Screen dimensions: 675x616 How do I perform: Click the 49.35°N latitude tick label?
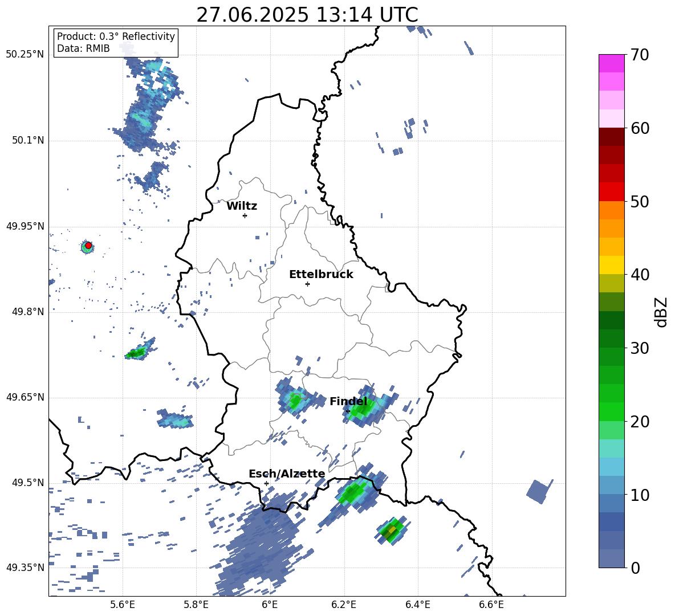point(25,568)
